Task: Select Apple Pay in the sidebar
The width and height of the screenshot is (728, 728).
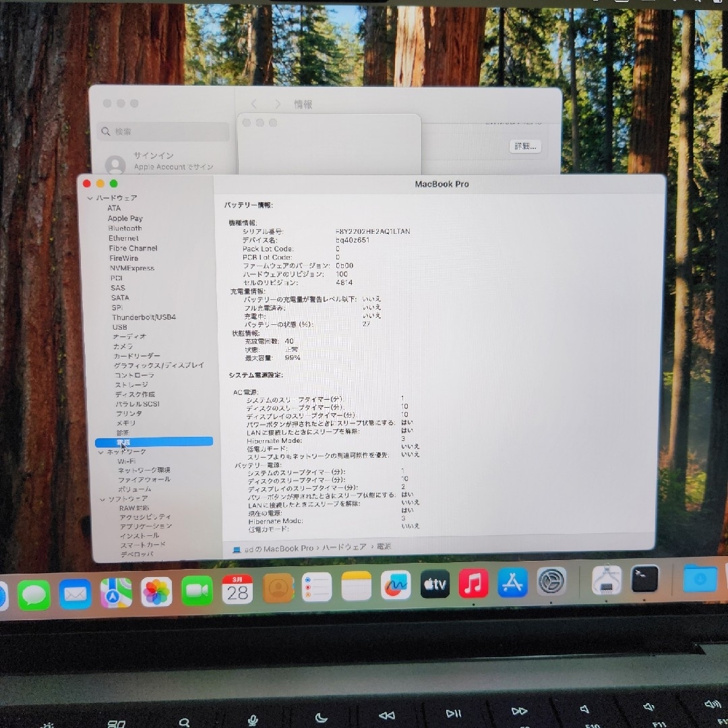Action: click(125, 218)
